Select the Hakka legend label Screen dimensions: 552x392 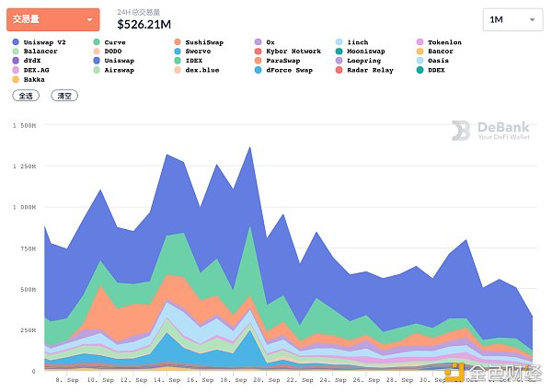[x=34, y=79]
